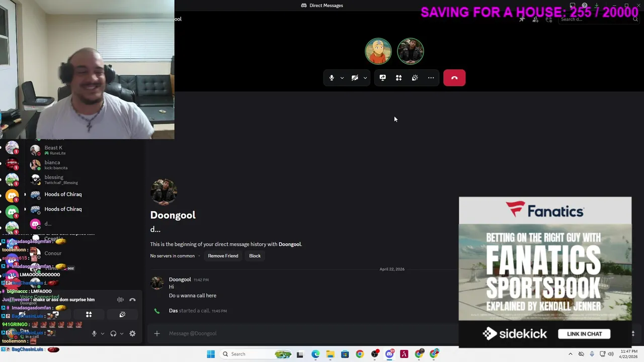Click LINK IN CHAT on sidekick banner
The height and width of the screenshot is (362, 644).
click(x=584, y=334)
